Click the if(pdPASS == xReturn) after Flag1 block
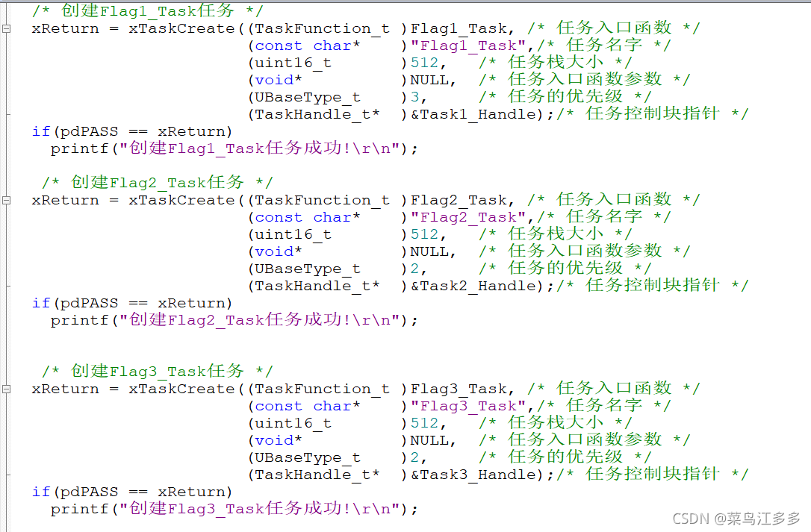This screenshot has width=811, height=532. click(132, 132)
